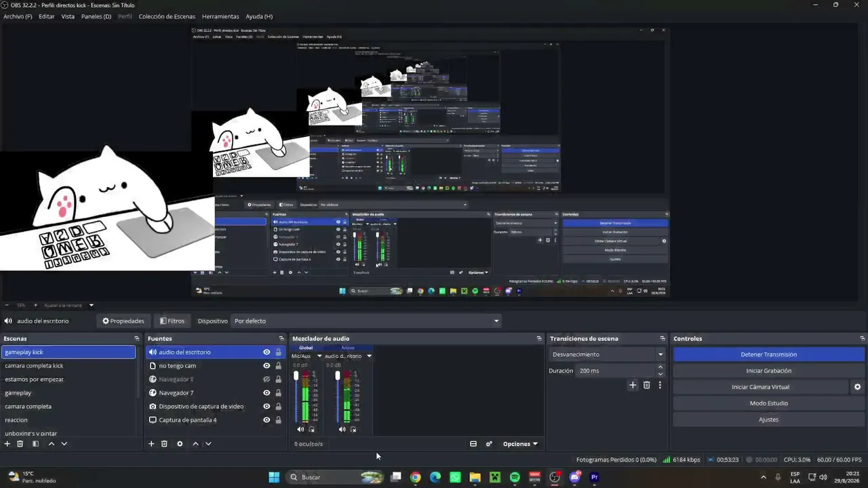Open scene filters icon in Escenas toolbar
The image size is (868, 488).
click(35, 444)
